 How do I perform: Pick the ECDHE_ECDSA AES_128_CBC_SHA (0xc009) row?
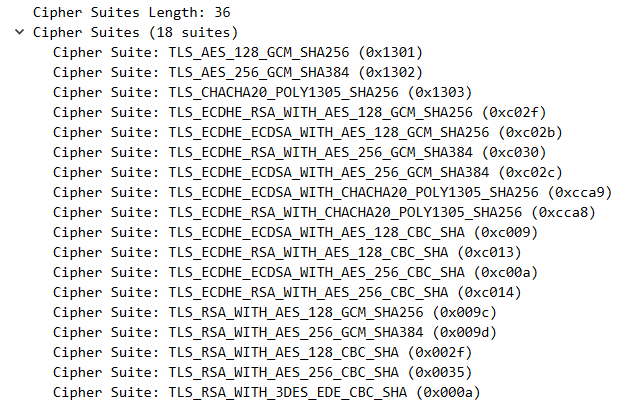tap(295, 233)
